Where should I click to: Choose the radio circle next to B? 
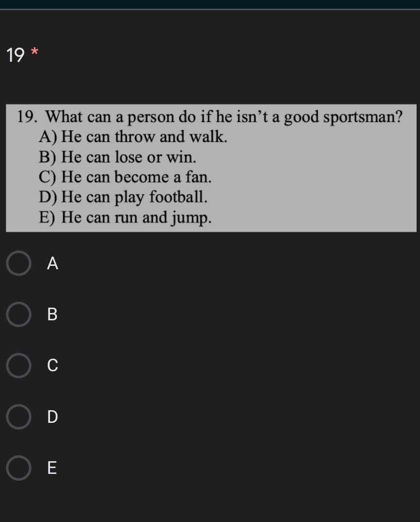pos(19,314)
